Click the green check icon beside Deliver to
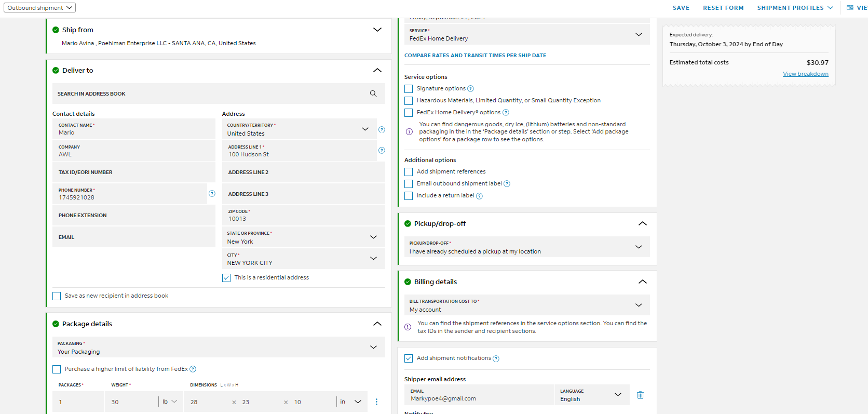The image size is (868, 414). click(x=56, y=70)
